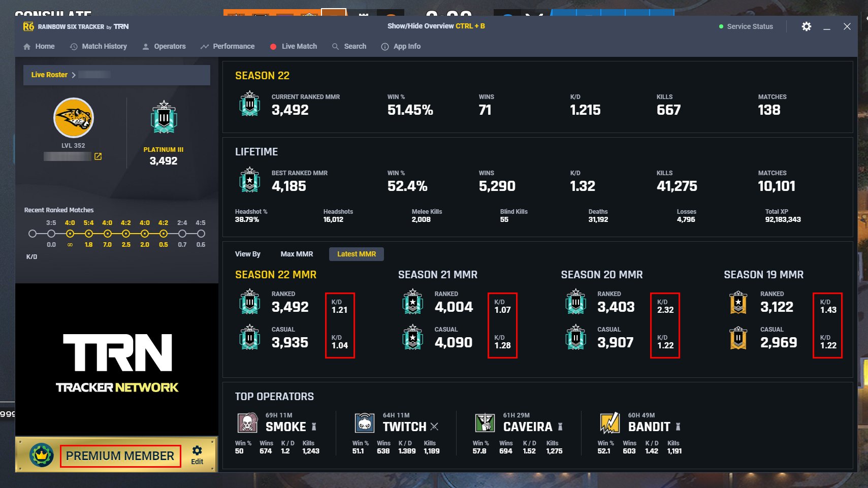This screenshot has height=488, width=868.
Task: Click the Bandit operator icon
Action: 609,422
